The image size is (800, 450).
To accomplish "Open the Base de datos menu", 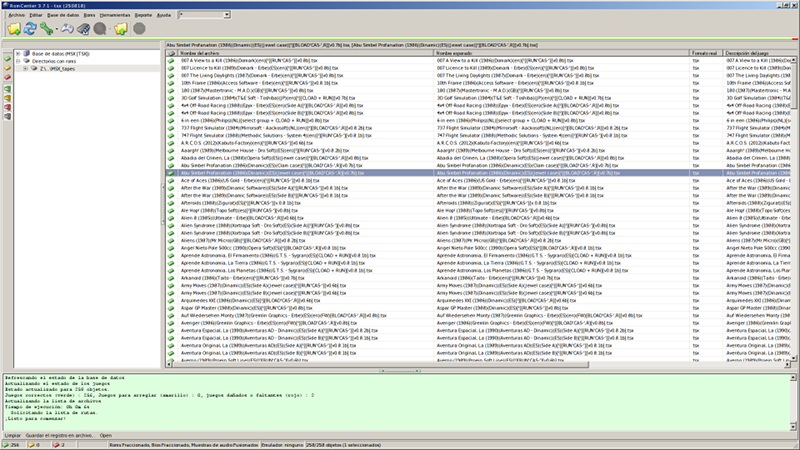I will point(63,15).
